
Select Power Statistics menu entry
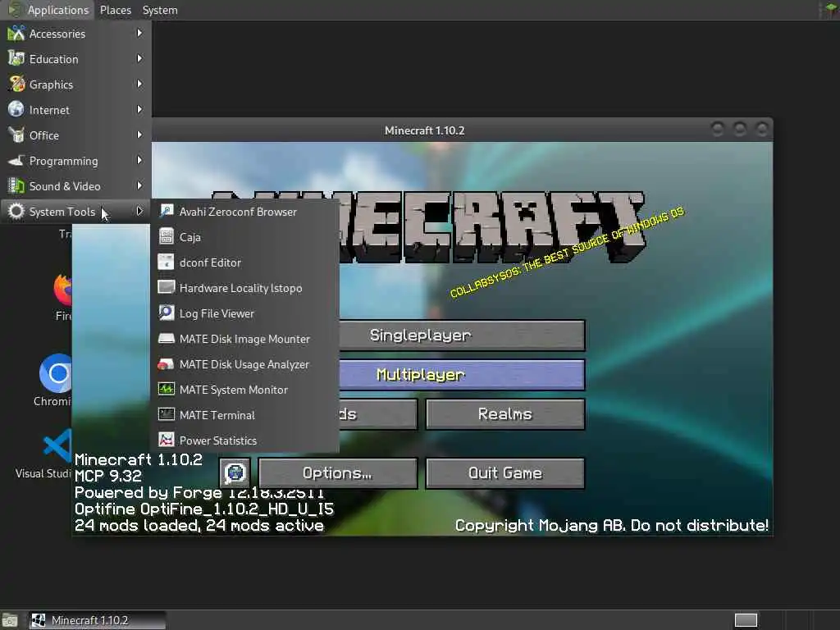pyautogui.click(x=245, y=440)
